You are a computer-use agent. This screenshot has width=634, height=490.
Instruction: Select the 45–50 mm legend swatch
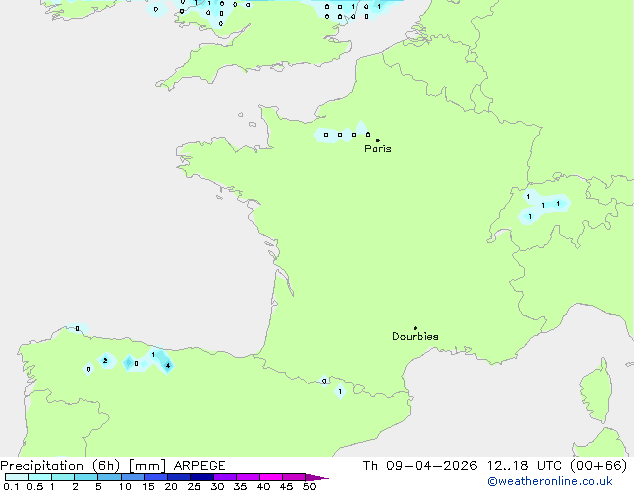[x=294, y=477]
